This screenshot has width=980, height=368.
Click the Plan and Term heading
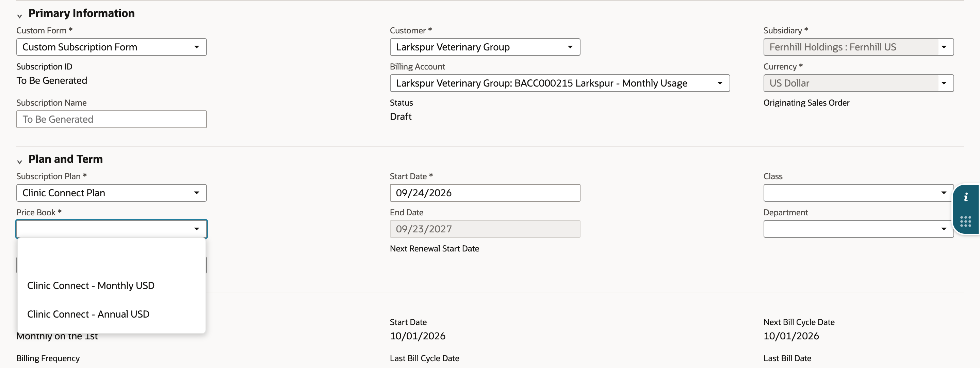(x=65, y=159)
